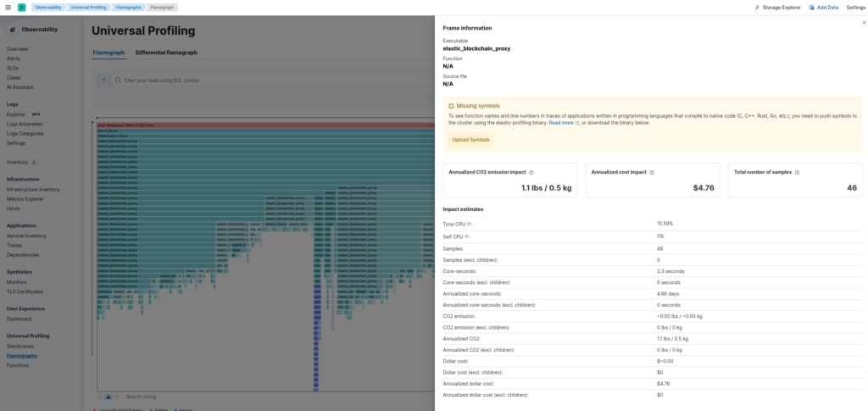Click the Total number of samples info icon
Screen dimensions: 868x411
click(x=797, y=173)
